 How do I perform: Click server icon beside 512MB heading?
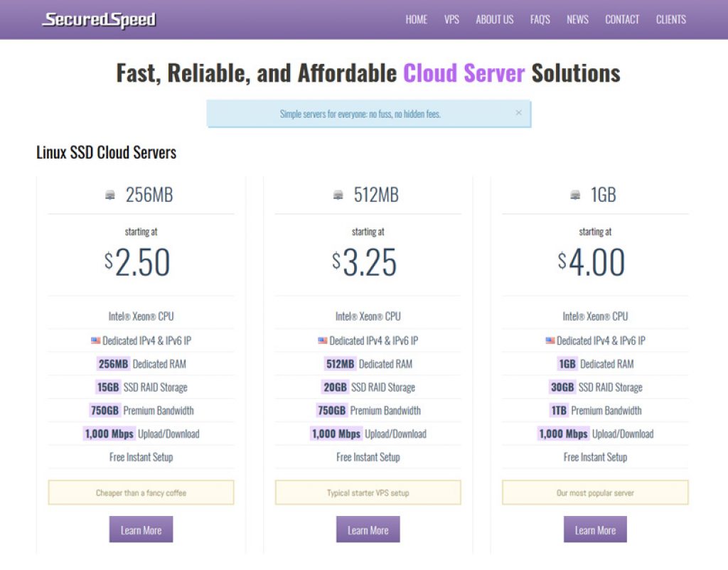click(x=338, y=195)
